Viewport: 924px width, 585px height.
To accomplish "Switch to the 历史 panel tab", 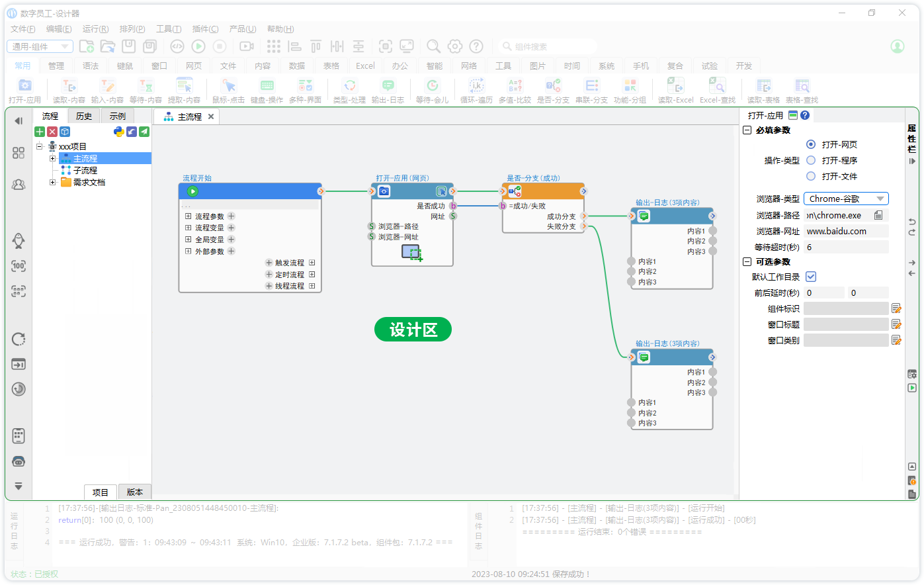I will click(84, 116).
